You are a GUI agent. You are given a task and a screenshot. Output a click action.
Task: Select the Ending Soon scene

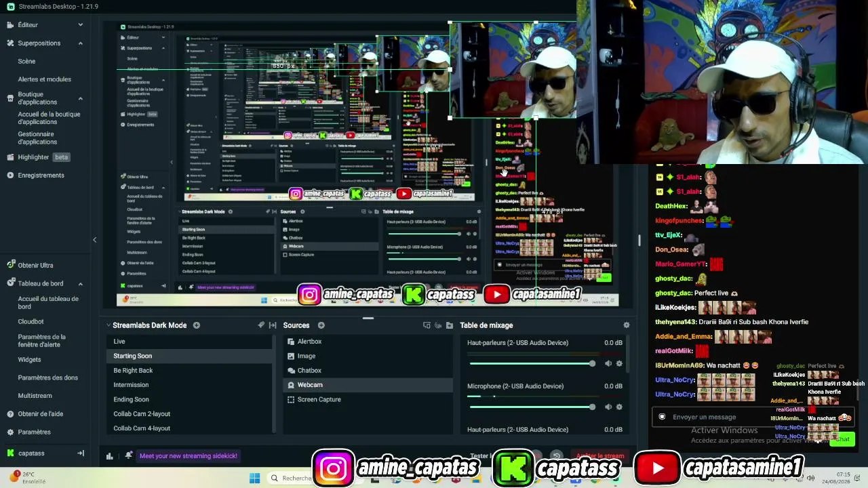click(x=189, y=400)
